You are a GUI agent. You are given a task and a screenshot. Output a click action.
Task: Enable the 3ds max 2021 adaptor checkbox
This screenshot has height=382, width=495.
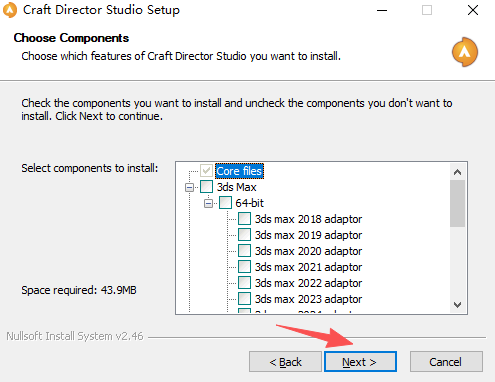(x=244, y=267)
